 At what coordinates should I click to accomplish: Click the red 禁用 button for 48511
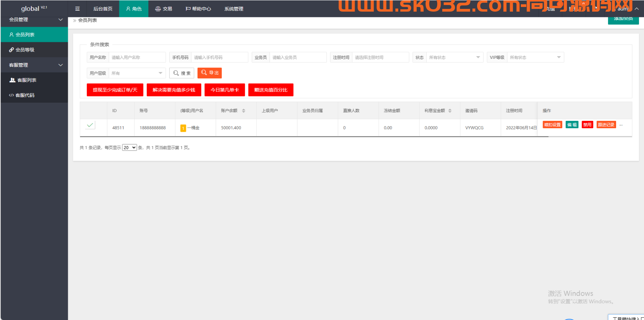tap(587, 125)
